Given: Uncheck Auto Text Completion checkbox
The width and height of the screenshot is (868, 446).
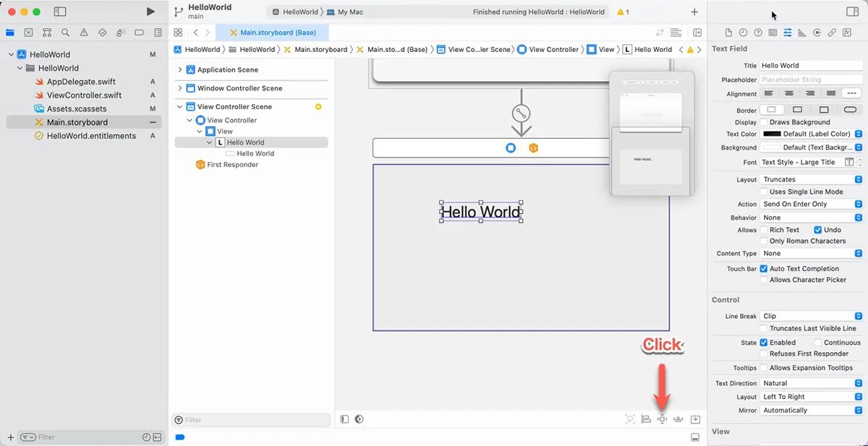Looking at the screenshot, I should [x=764, y=268].
